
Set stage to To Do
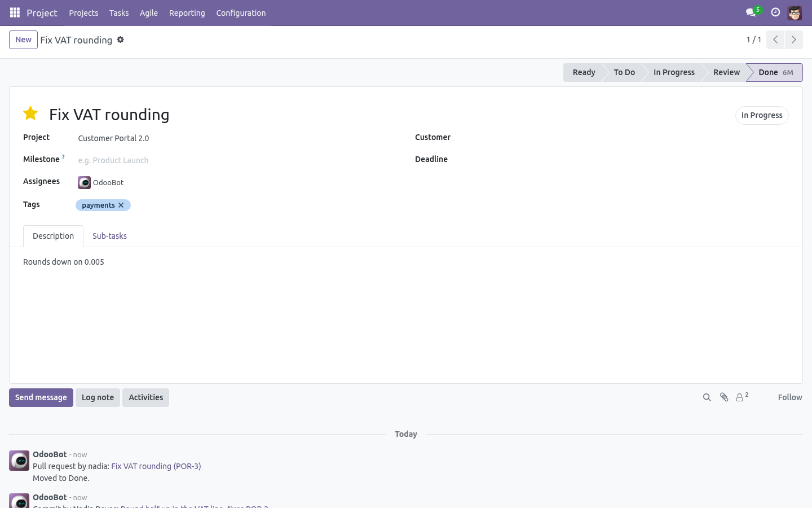(x=624, y=72)
